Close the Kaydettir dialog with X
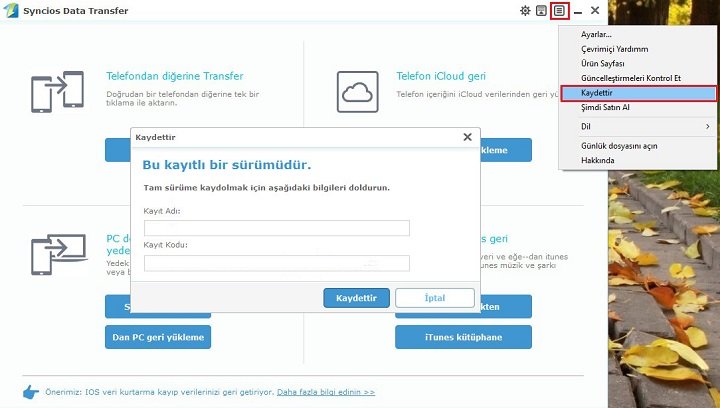 [467, 137]
